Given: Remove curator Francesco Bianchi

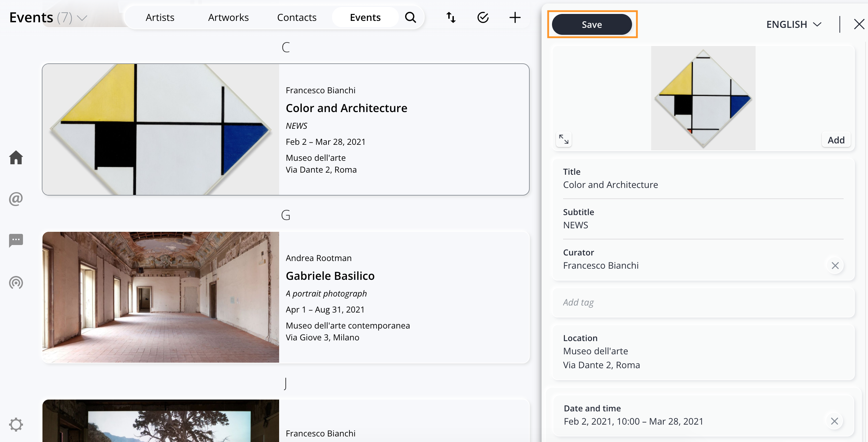Looking at the screenshot, I should point(835,266).
